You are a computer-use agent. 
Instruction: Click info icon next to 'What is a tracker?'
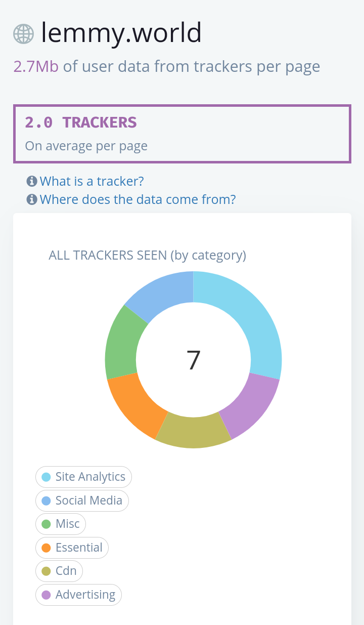pos(32,181)
